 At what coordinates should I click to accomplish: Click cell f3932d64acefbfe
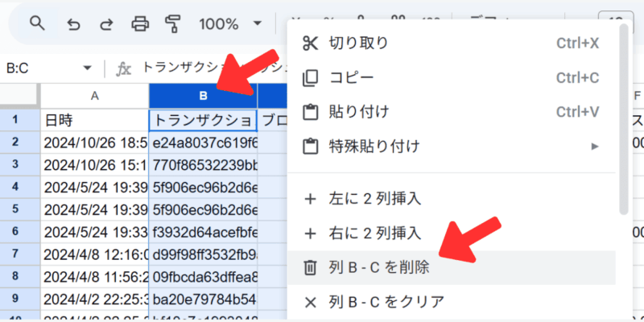tap(204, 231)
